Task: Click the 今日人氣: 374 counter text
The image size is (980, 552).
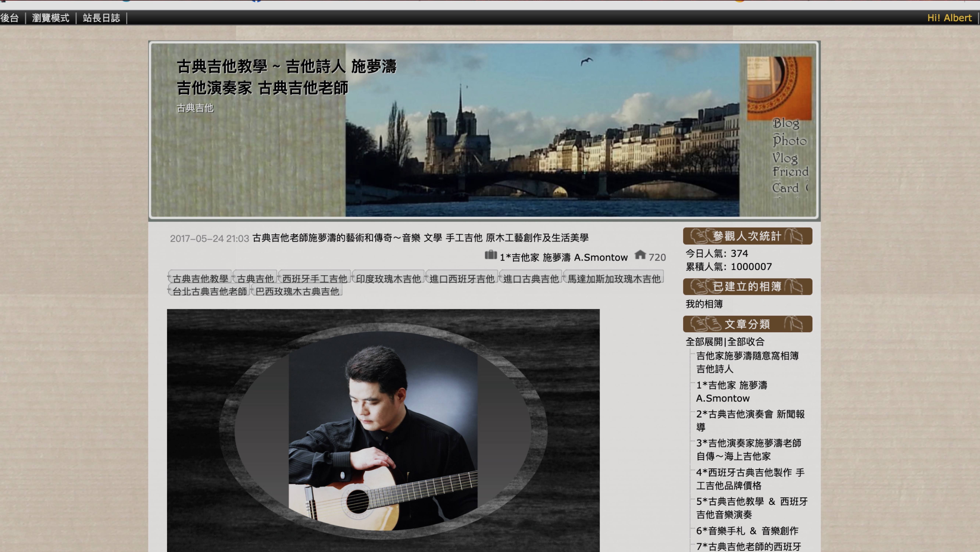Action: [717, 253]
